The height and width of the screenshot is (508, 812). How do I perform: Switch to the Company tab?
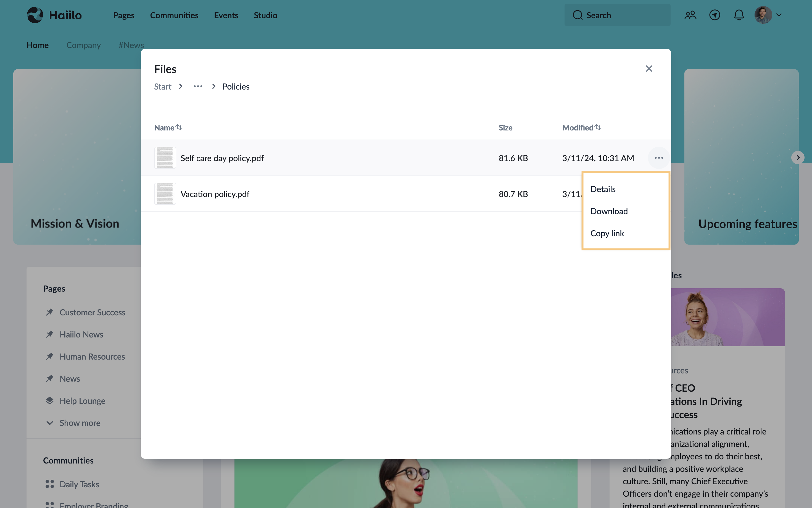click(84, 45)
